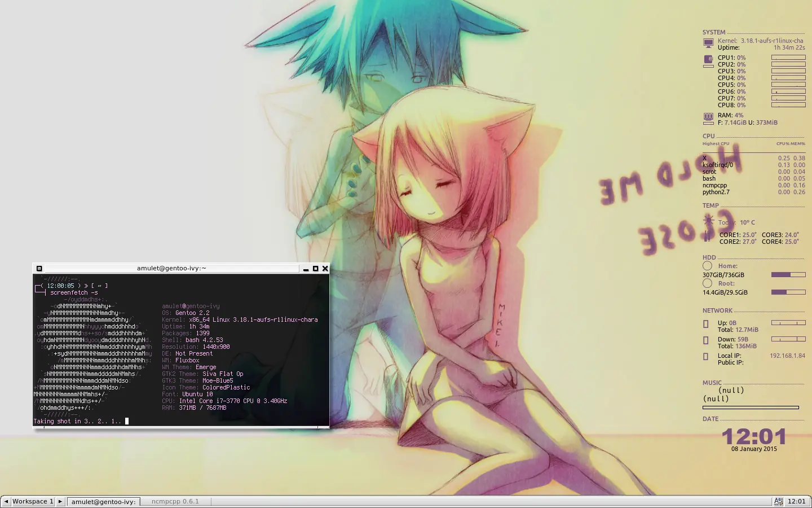
Task: Click the Resolution: 1440x900 line
Action: click(196, 347)
